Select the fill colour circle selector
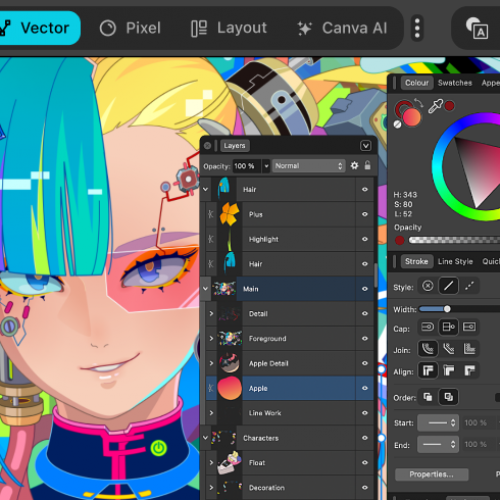 click(412, 117)
